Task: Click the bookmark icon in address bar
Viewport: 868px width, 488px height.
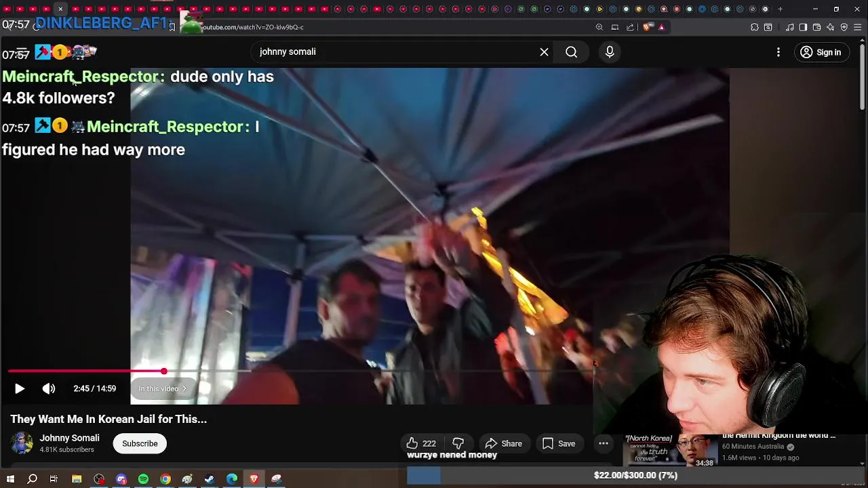Action: tap(172, 27)
